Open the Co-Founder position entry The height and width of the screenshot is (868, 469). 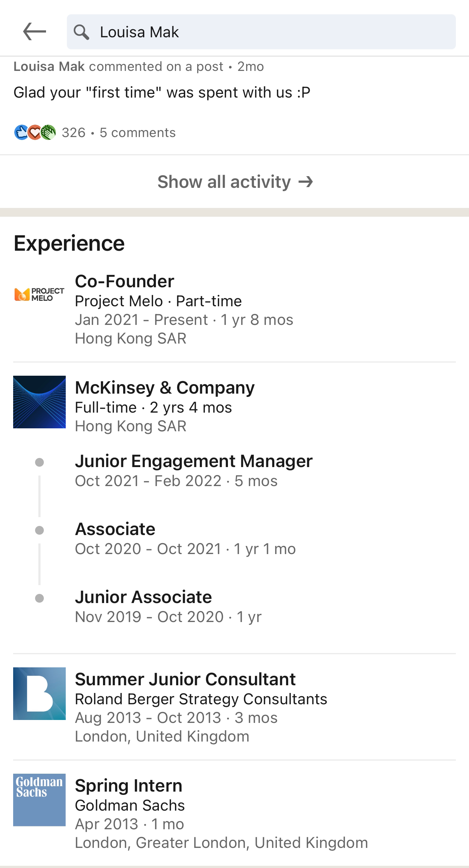(x=234, y=309)
